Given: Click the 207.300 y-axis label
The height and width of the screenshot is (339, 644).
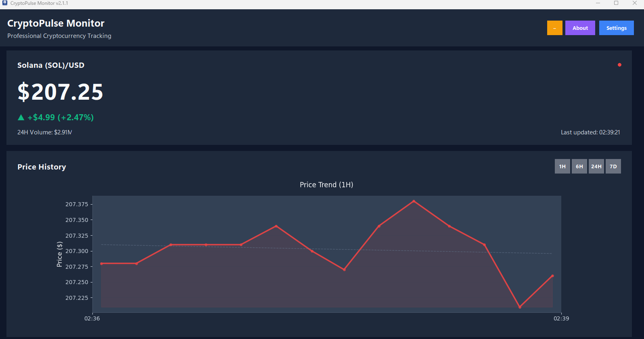Looking at the screenshot, I should click(x=77, y=251).
